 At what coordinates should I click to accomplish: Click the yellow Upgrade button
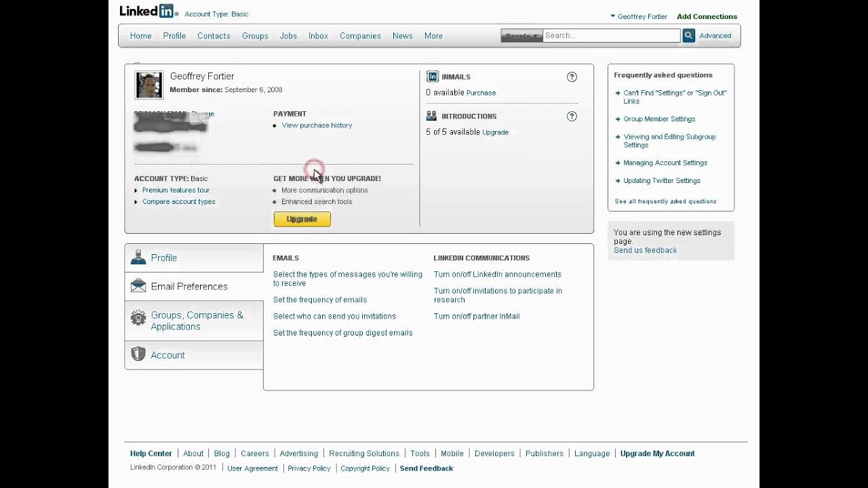pos(302,219)
